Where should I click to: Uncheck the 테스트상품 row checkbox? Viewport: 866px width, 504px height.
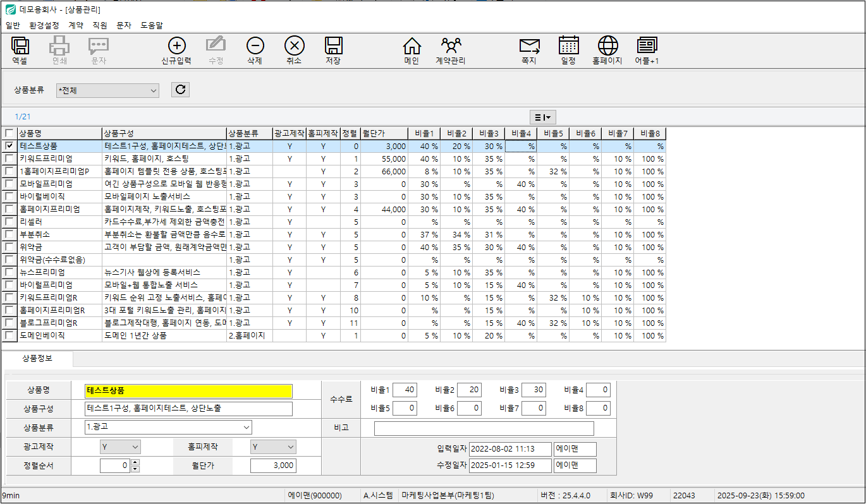click(x=9, y=146)
